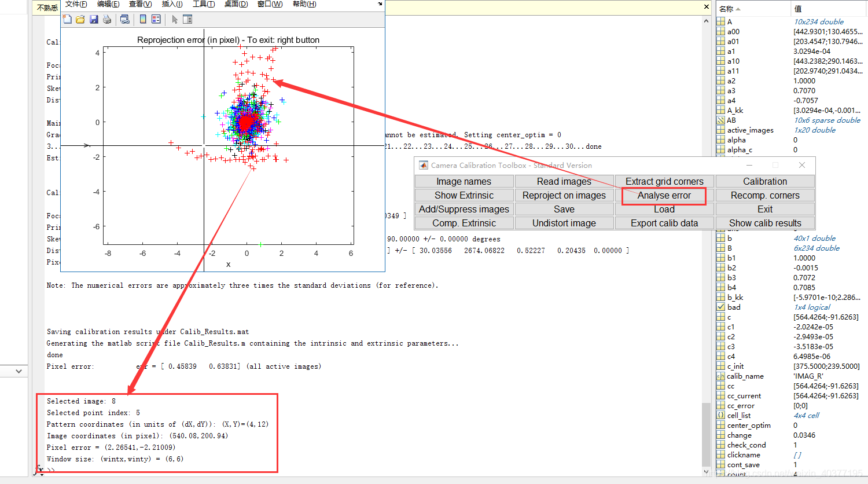The image size is (868, 484).
Task: Open Plot Tools via the rightmost toolbar icon
Action: 187,19
